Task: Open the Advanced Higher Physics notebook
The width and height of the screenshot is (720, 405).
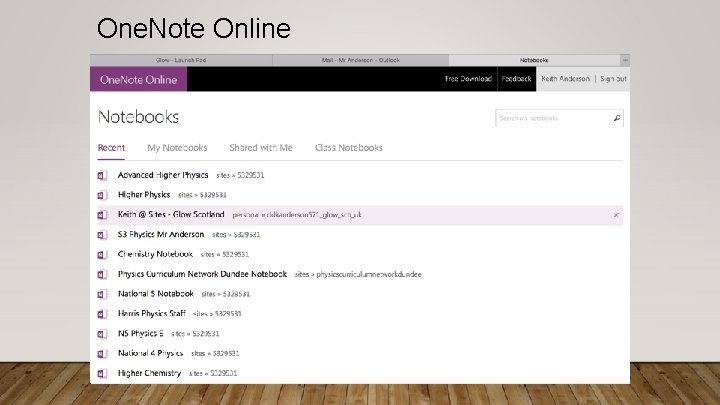Action: [x=163, y=175]
